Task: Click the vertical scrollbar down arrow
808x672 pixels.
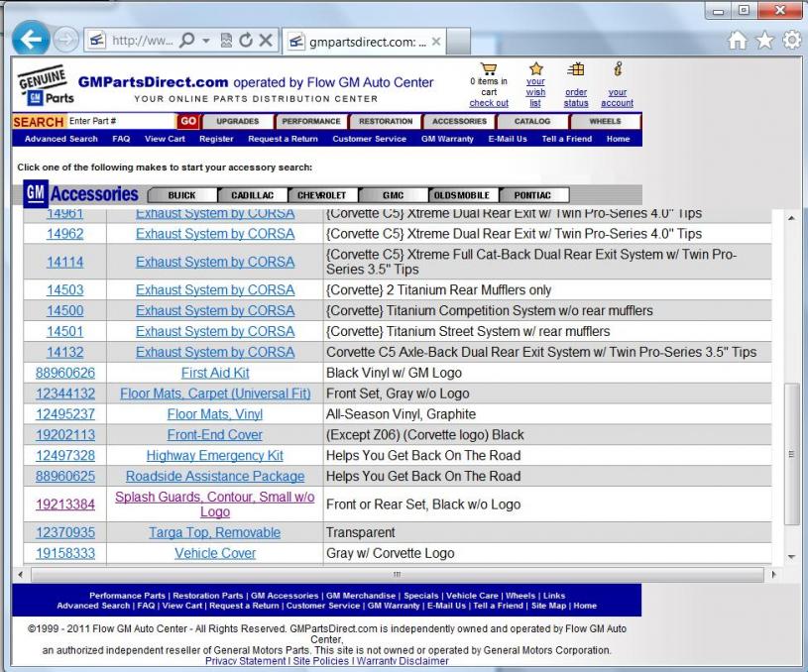Action: [791, 557]
